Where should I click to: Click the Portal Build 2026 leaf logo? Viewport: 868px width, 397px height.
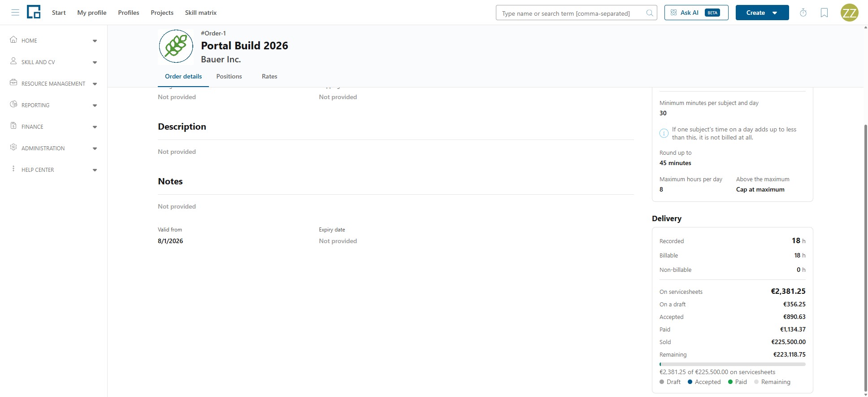pos(176,46)
